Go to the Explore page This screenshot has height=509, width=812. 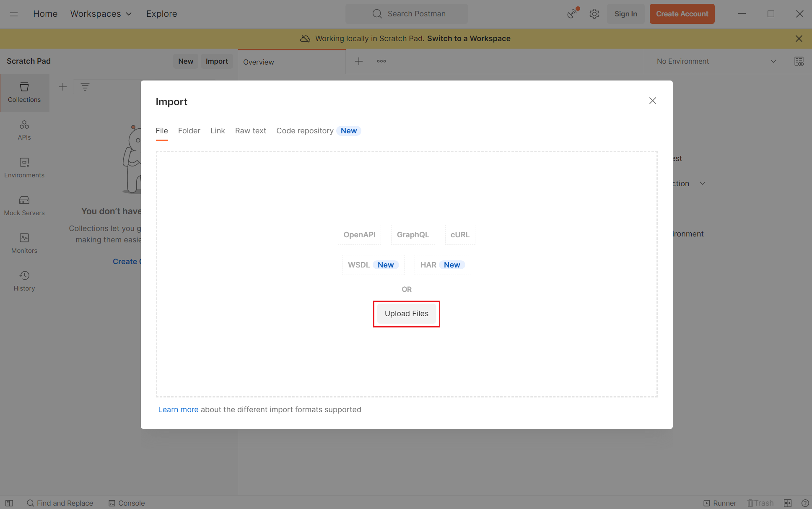pos(161,14)
